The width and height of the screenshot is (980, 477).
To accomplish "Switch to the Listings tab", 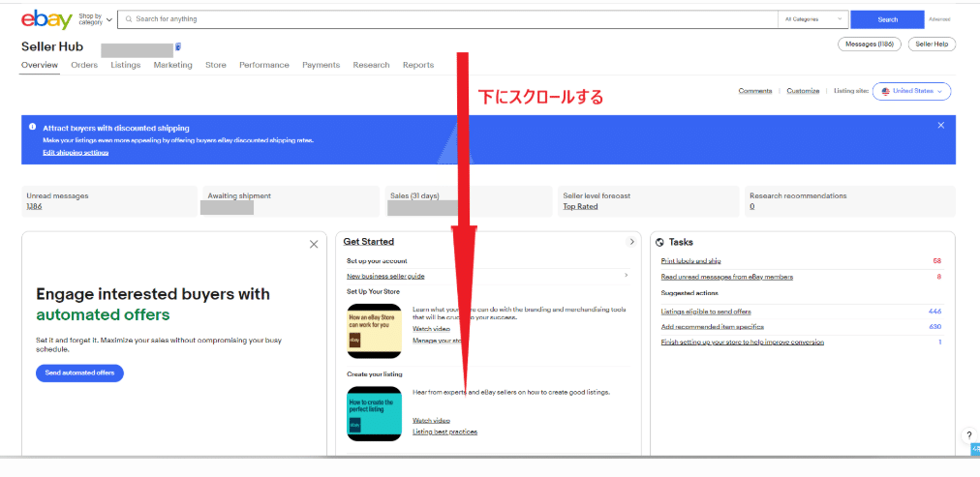I will click(x=126, y=65).
